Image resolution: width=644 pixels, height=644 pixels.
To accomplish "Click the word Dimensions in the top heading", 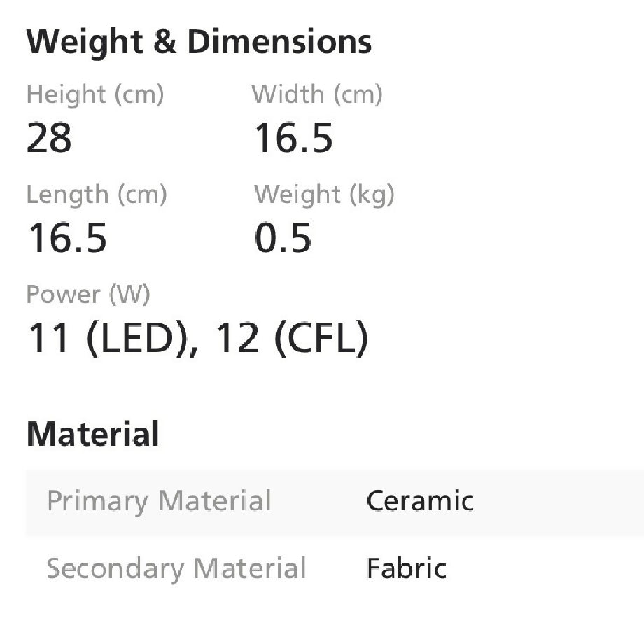I will coord(279,43).
